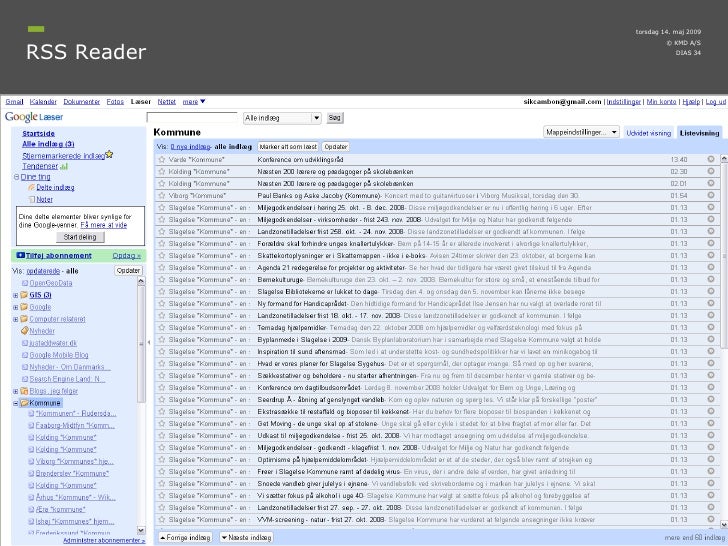Collapse the Kommune folder
This screenshot has height=546, width=728.
tap(15, 403)
